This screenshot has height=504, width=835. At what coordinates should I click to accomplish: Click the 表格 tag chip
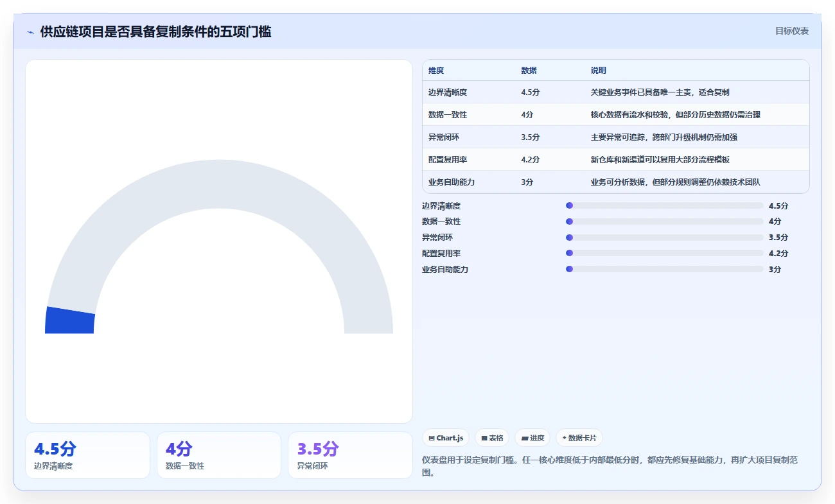pyautogui.click(x=492, y=438)
